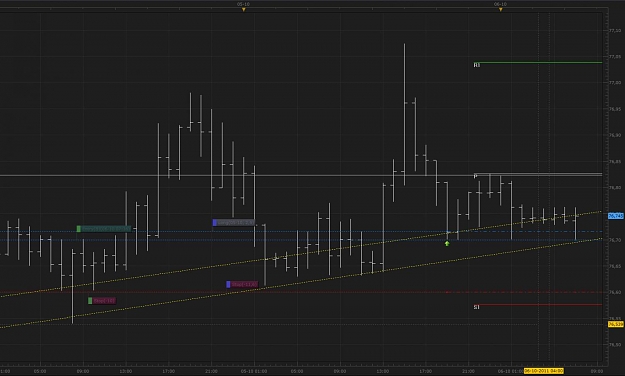The width and height of the screenshot is (625, 376).
Task: Click the yellow crosshair date tag 06-10-2011 04:00
Action: (543, 371)
